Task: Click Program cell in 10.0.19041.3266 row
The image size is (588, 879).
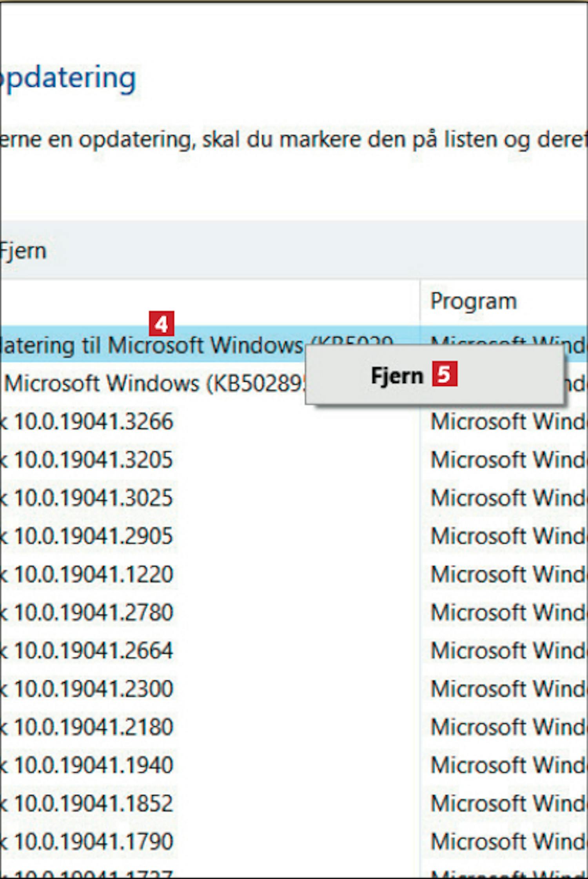Action: pos(509,422)
